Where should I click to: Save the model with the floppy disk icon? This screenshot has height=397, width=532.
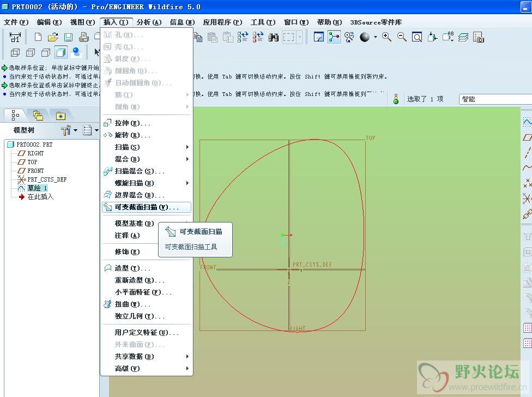click(68, 37)
